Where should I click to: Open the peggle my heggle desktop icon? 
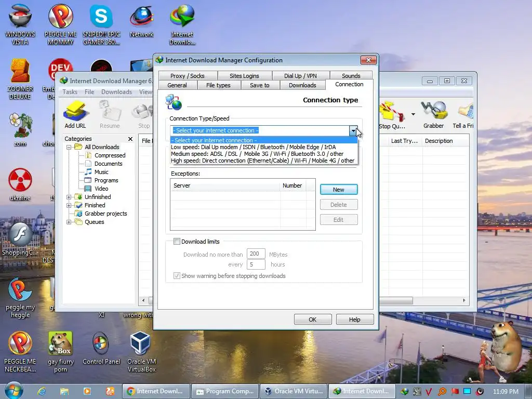click(20, 298)
